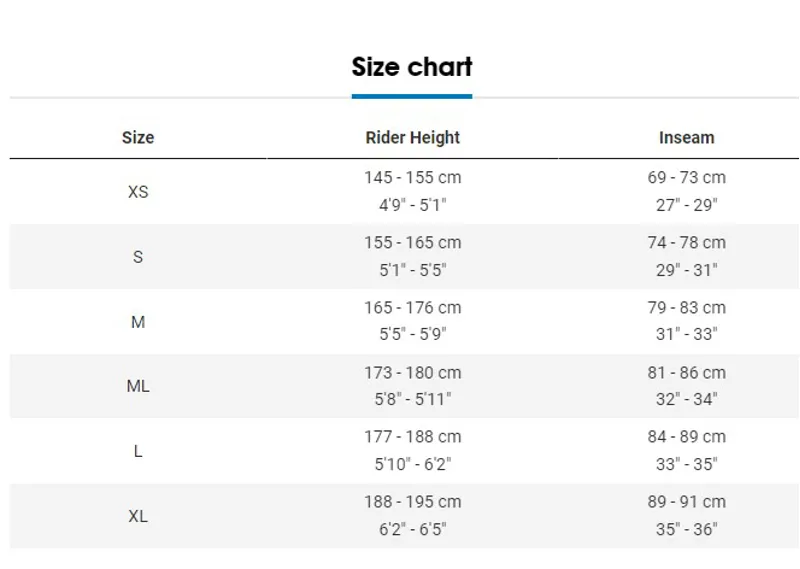Screen dimensions: 800x569
Task: Click the 6'2" - 6'5" height value
Action: point(412,530)
